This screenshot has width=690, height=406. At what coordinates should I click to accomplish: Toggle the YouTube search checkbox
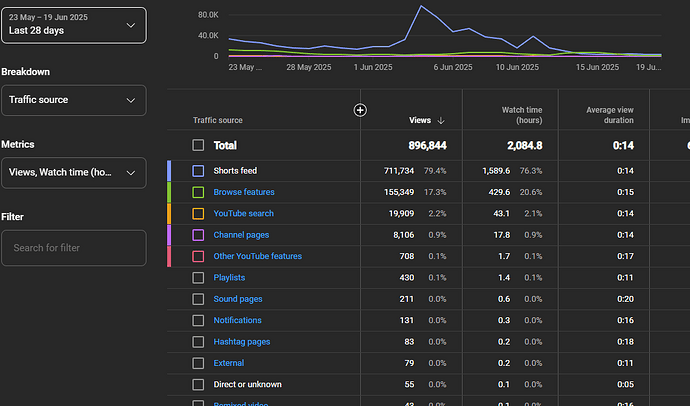(198, 213)
